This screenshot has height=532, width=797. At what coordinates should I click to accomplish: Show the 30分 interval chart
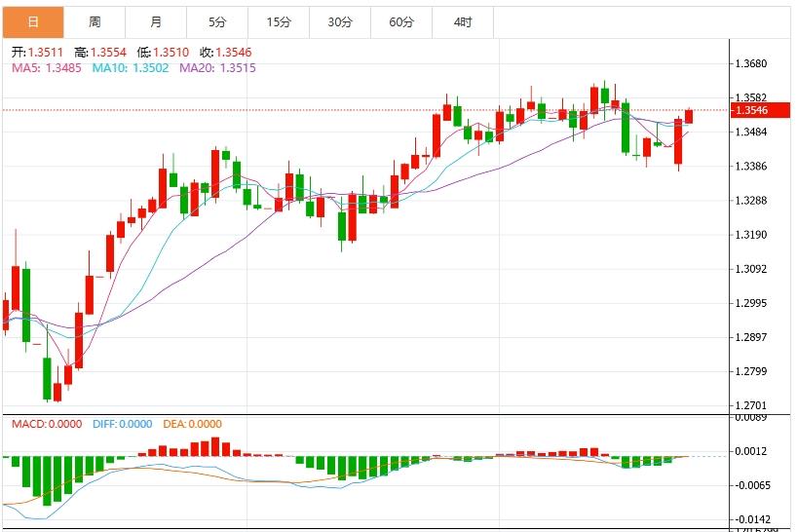(340, 21)
